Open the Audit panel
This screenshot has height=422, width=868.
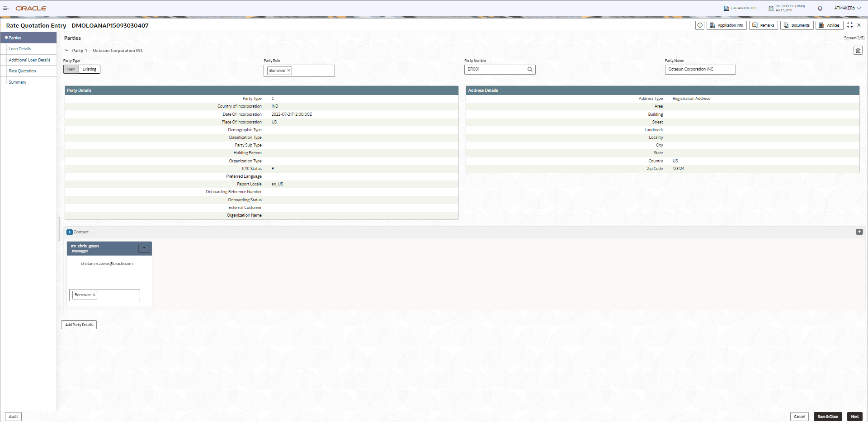coord(14,417)
